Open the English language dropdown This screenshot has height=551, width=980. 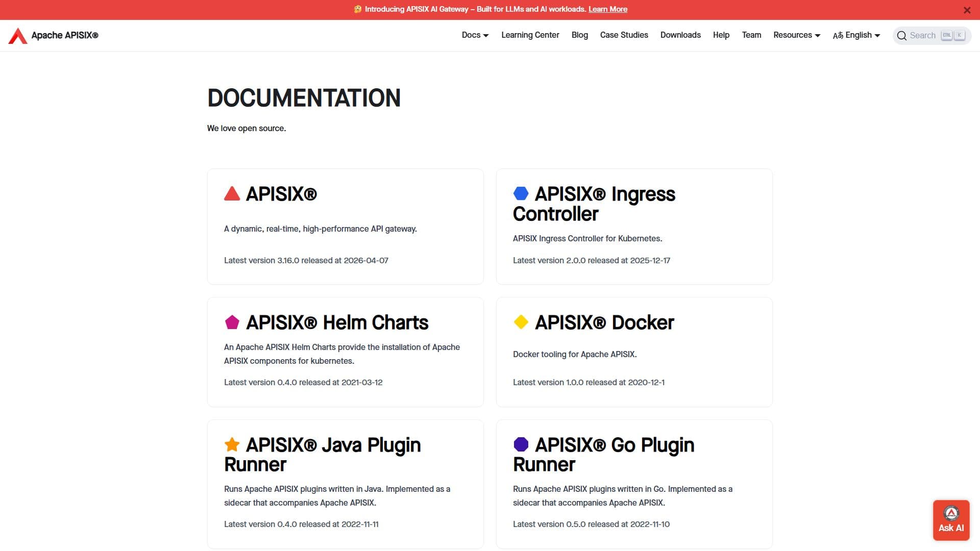(856, 35)
